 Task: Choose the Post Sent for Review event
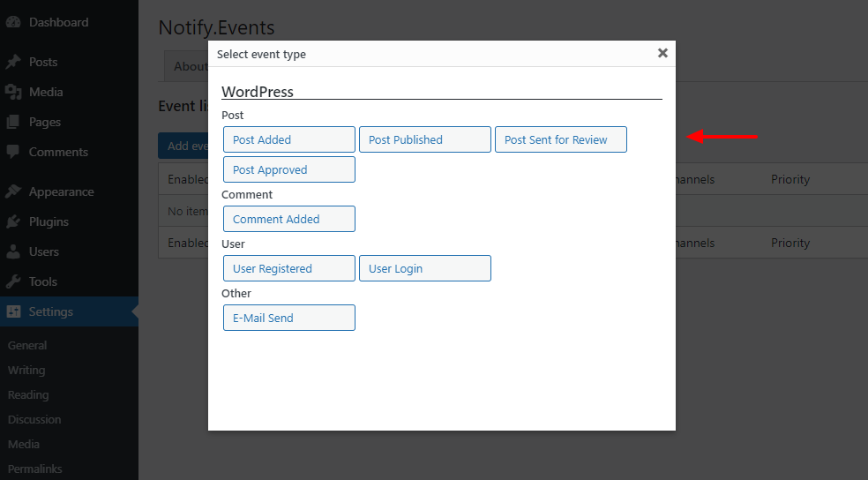point(561,139)
